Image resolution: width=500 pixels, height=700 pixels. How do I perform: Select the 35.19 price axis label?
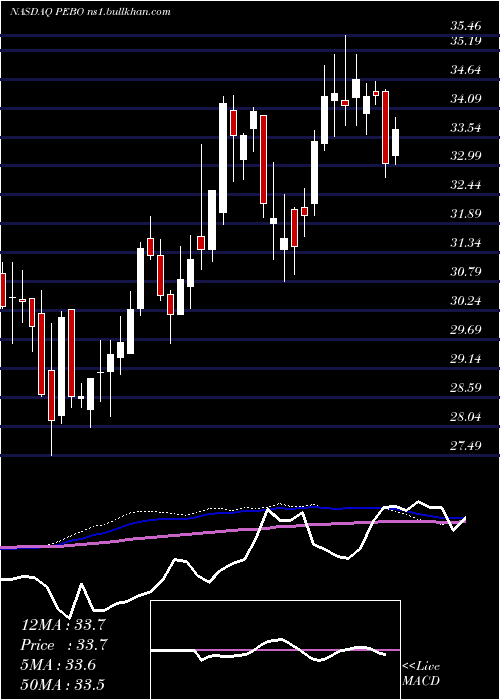point(466,41)
